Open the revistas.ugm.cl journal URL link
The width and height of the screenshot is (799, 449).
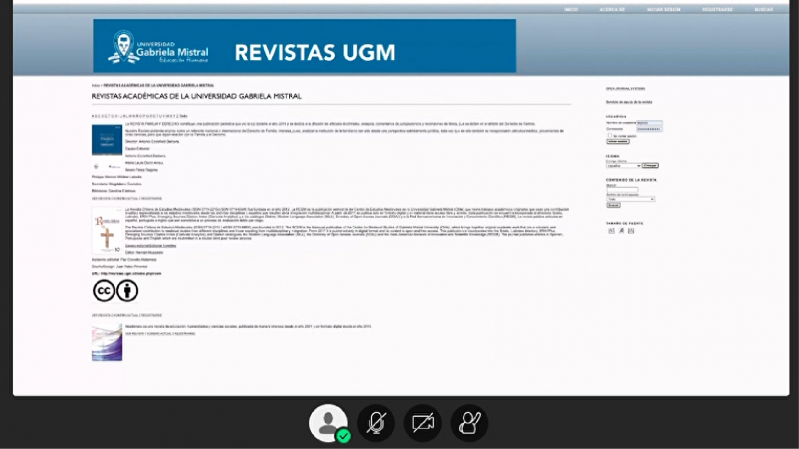tap(131, 274)
